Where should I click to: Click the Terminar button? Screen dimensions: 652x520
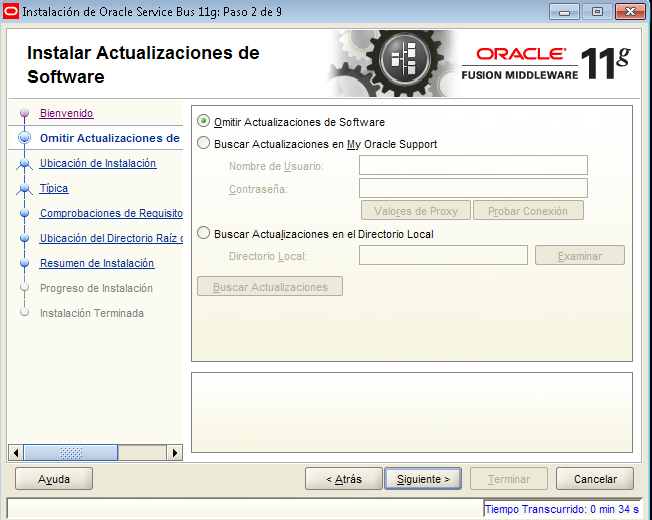point(509,479)
